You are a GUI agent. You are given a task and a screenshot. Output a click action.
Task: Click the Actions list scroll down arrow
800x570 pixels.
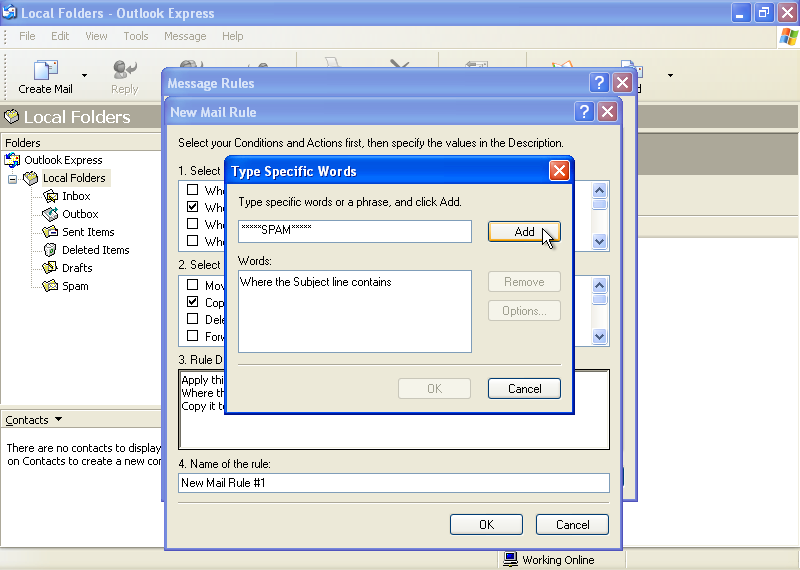pos(599,336)
